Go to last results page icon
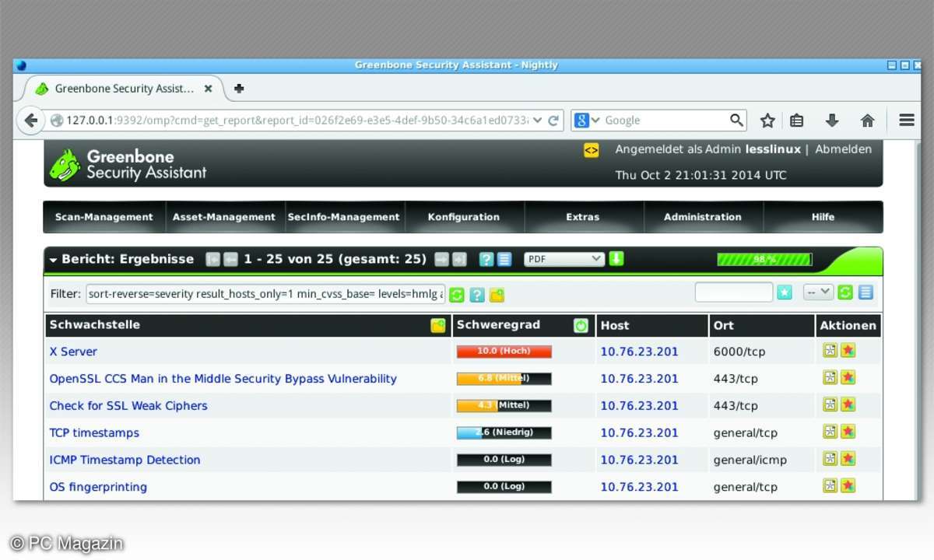 (x=460, y=259)
